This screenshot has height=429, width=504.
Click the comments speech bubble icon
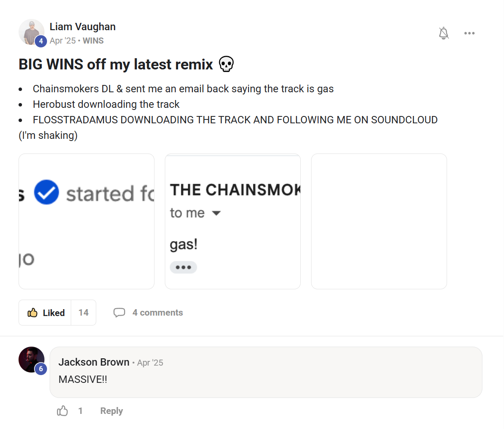click(119, 313)
